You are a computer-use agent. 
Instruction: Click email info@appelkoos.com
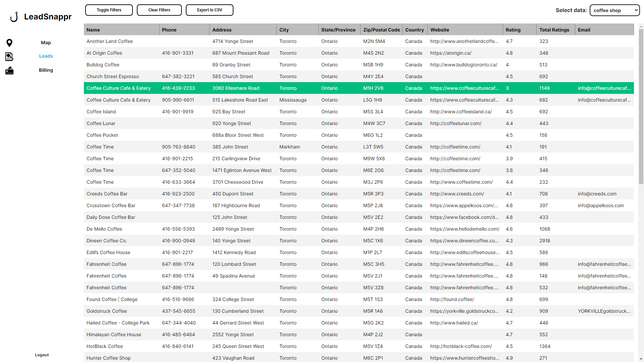click(601, 205)
